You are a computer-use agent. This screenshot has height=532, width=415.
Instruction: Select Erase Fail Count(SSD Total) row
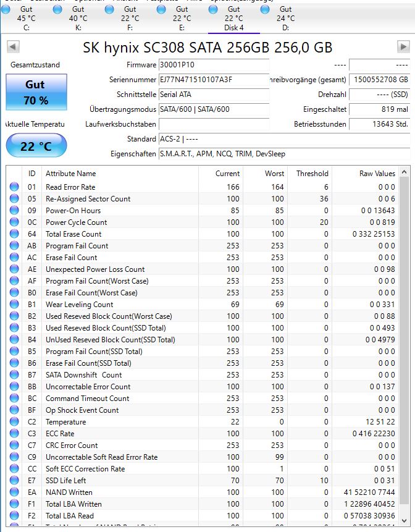pos(203,363)
